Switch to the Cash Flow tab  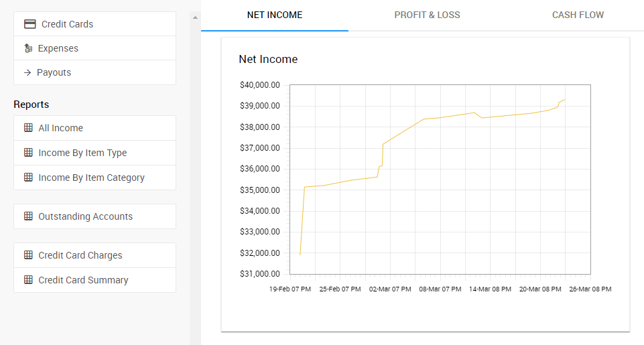(x=578, y=15)
